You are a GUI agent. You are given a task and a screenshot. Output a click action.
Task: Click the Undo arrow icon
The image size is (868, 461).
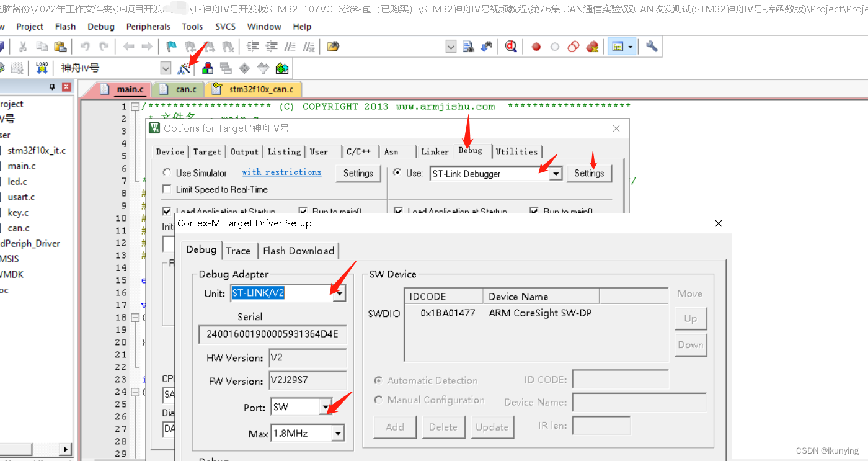click(85, 47)
